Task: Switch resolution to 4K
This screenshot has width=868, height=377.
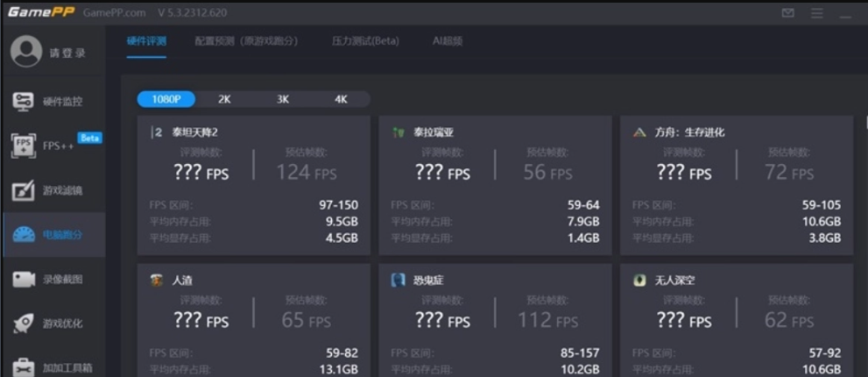Action: [x=341, y=99]
